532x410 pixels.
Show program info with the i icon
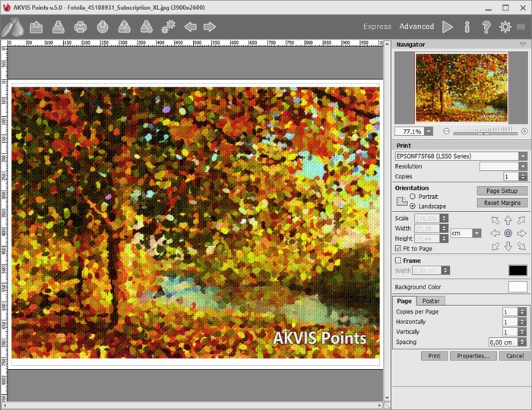point(467,27)
